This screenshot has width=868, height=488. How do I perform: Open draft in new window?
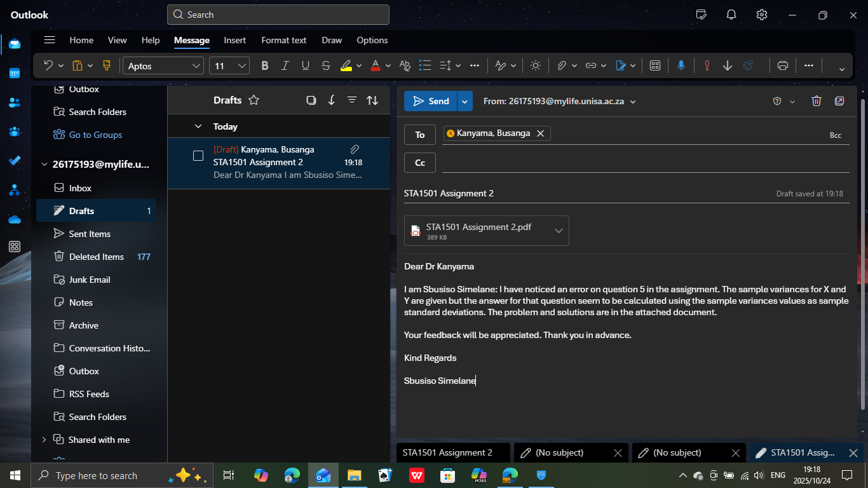[x=839, y=101]
